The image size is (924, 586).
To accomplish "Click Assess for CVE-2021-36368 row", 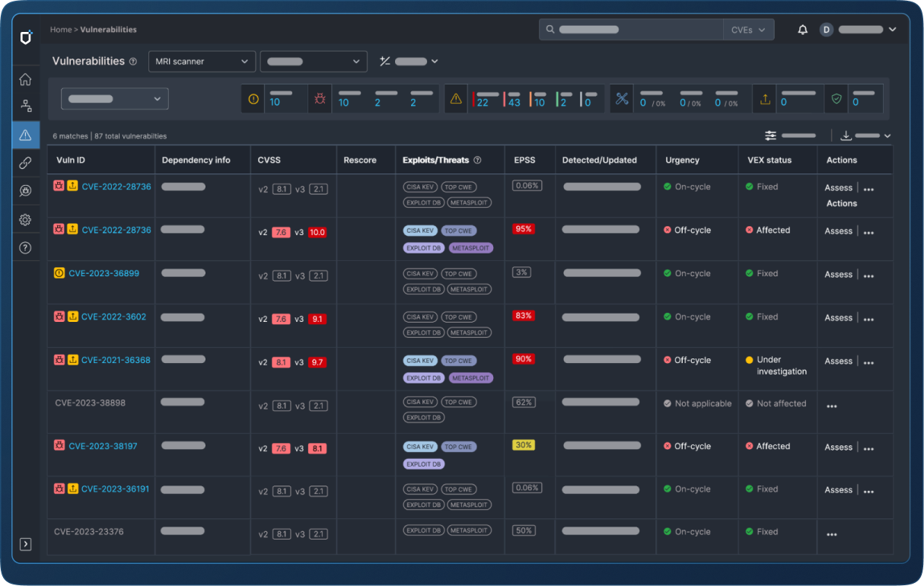I will (838, 361).
